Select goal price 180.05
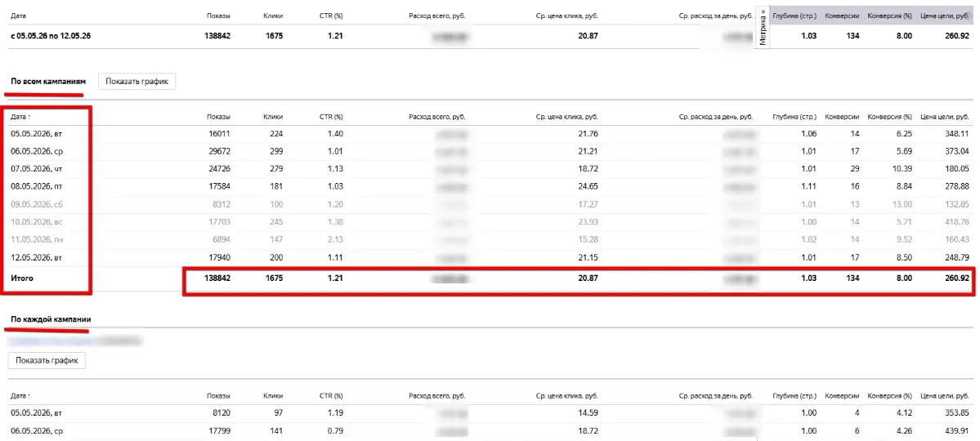The image size is (980, 441). (957, 169)
